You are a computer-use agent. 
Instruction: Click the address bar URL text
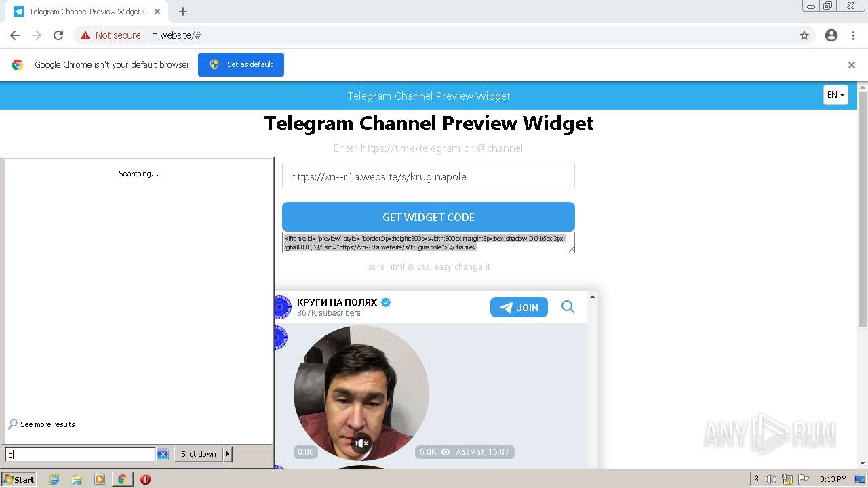tap(176, 35)
